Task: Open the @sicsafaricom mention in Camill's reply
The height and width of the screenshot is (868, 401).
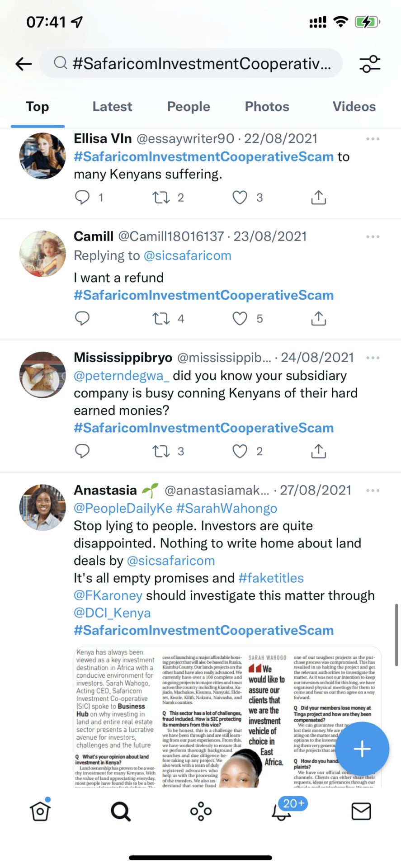Action: point(187,256)
